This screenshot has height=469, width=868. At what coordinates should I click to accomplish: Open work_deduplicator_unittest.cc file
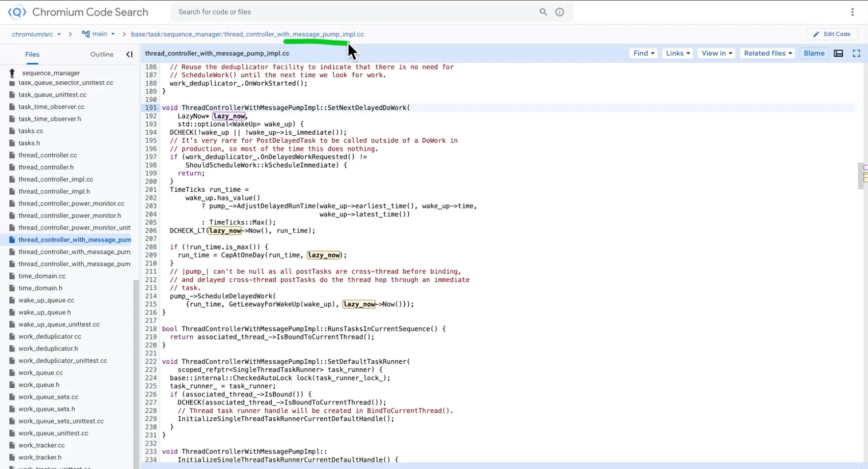tap(63, 361)
